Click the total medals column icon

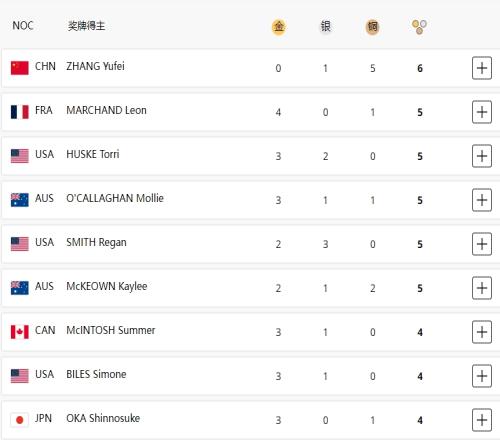click(419, 27)
